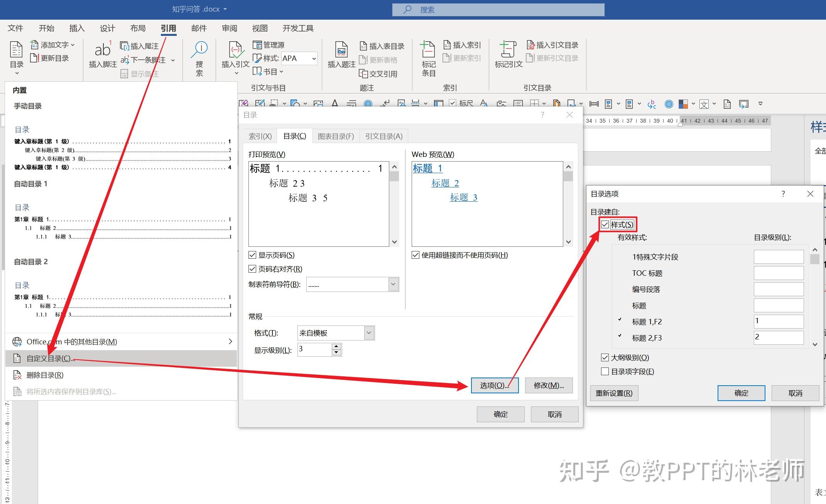The image size is (826, 504).
Task: Click the Insert Footnote icon
Action: [103, 50]
